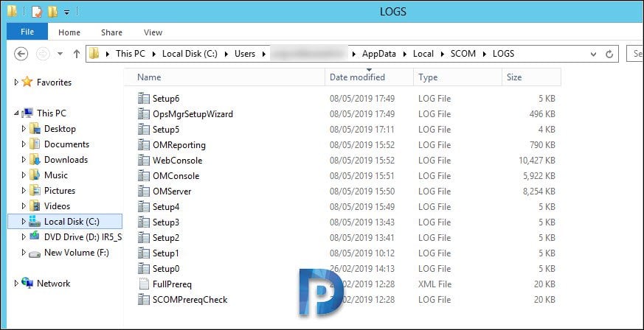
Task: Collapse the This PC tree node
Action: [x=16, y=113]
